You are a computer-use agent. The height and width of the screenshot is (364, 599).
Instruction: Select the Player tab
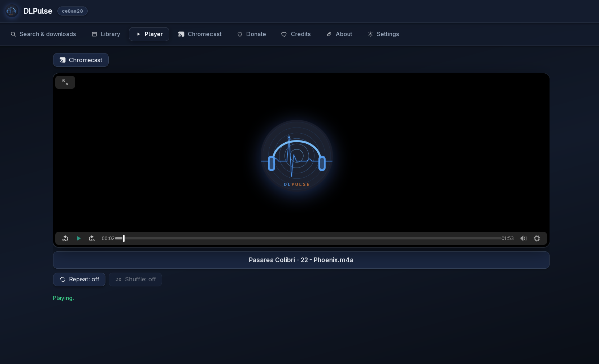pos(149,34)
